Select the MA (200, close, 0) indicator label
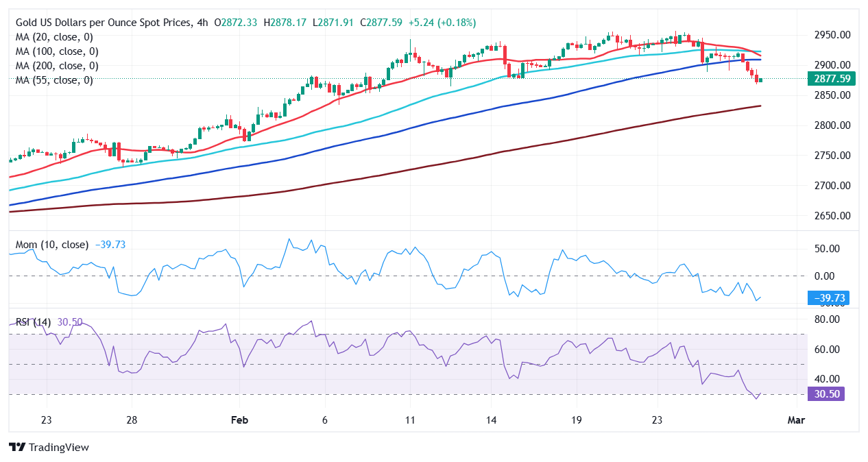The height and width of the screenshot is (462, 868). (57, 66)
